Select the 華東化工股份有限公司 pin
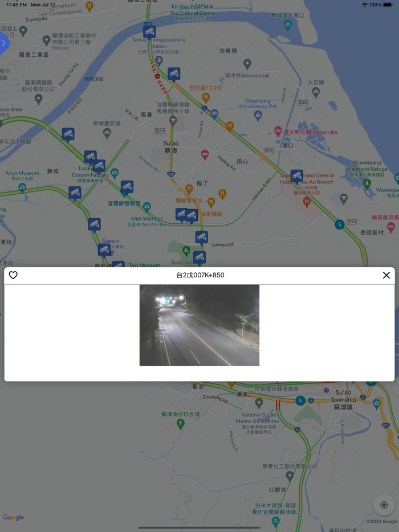 pos(290,476)
